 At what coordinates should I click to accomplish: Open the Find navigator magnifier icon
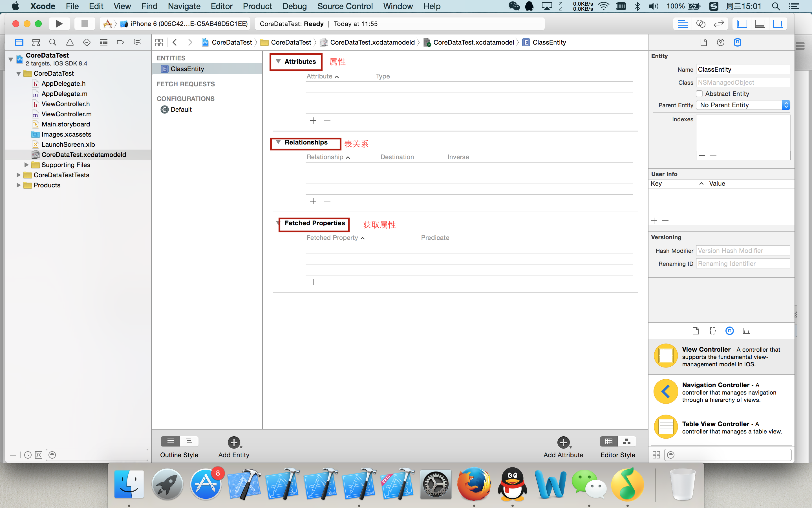tap(53, 42)
